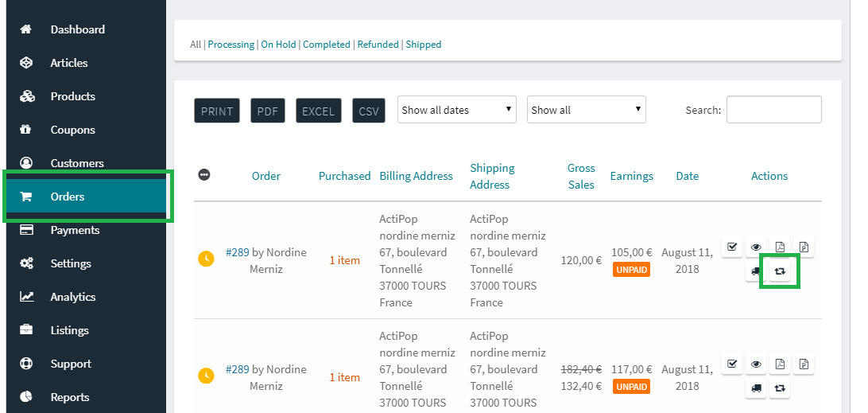Click the refund arrows icon in first order row

click(780, 271)
